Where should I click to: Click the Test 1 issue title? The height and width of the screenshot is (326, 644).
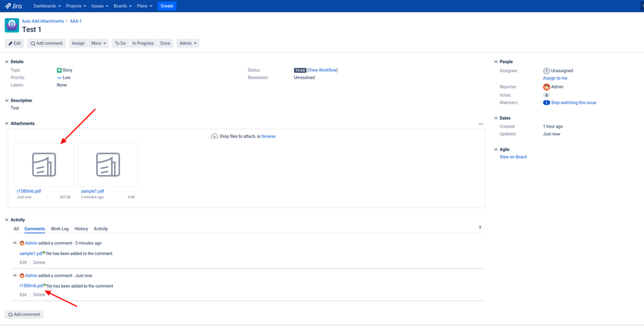(32, 30)
